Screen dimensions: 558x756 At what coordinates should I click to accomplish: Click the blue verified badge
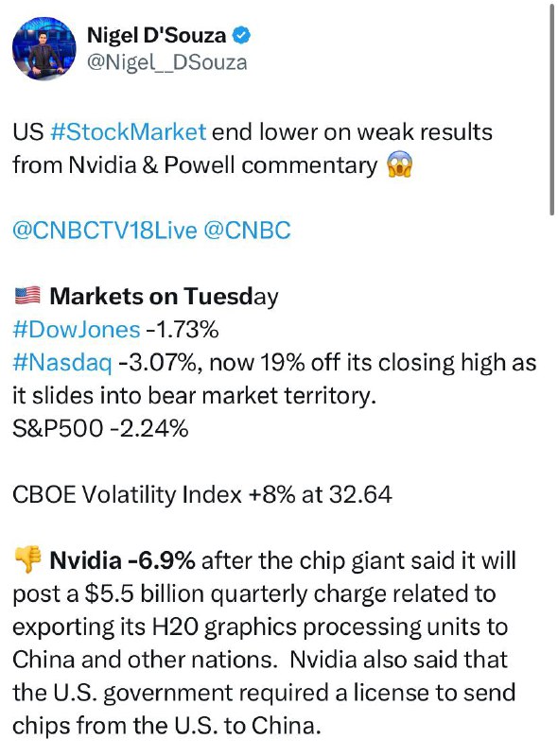tap(242, 35)
